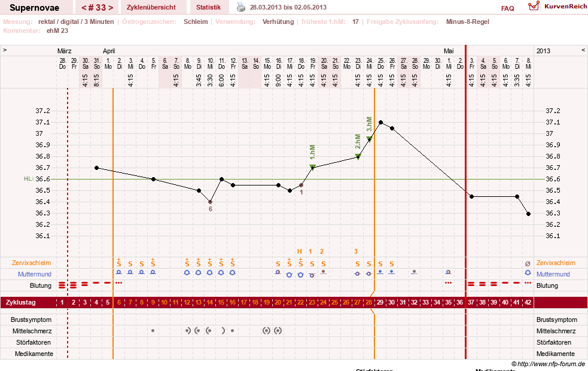Click the left Zervixschleim row label
This screenshot has width=588, height=371.
[x=31, y=263]
